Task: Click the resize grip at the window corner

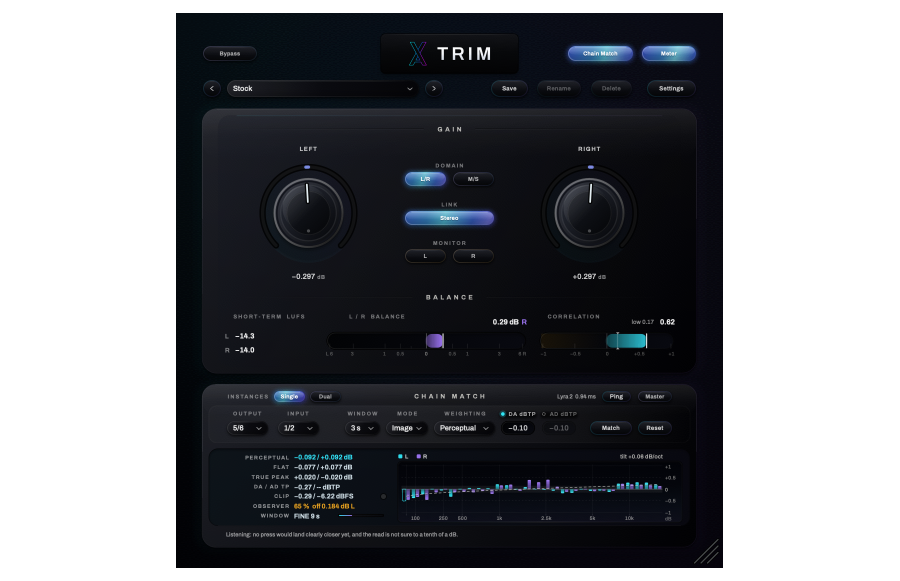Action: click(707, 552)
